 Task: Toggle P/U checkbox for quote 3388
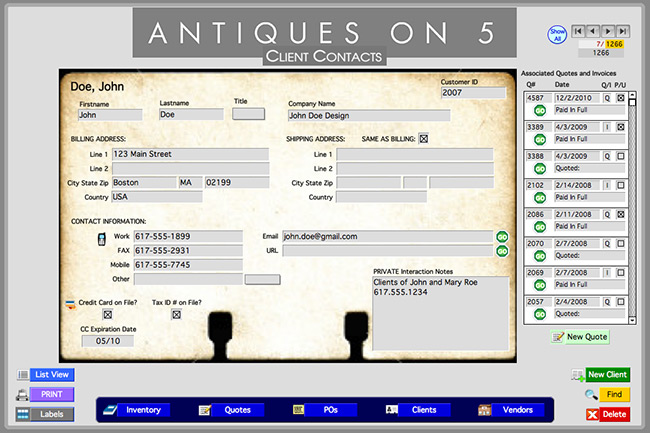(x=621, y=156)
